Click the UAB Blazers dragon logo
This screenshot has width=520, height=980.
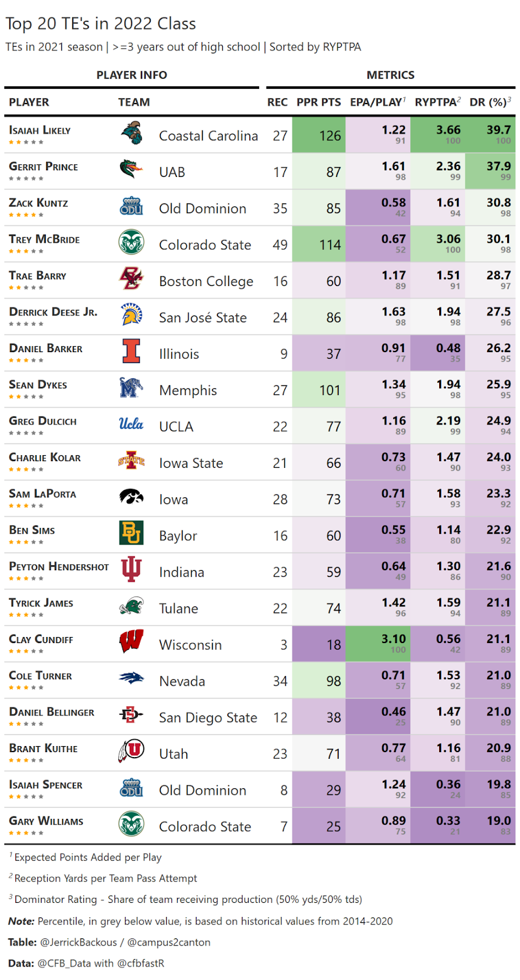(x=131, y=169)
